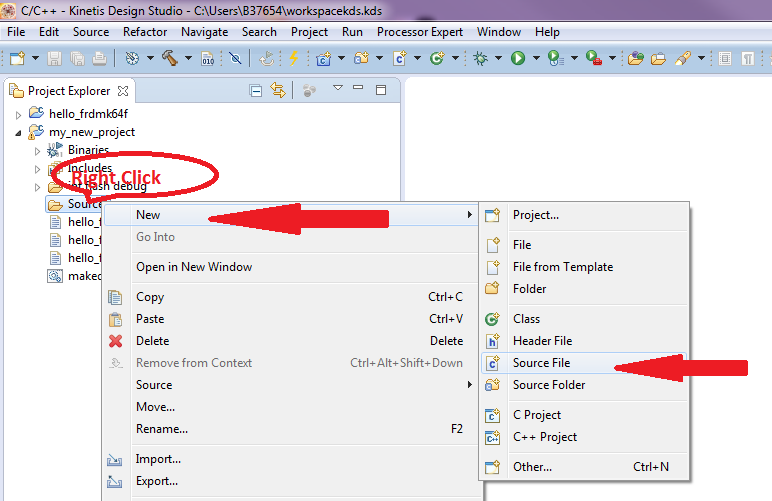772x501 pixels.
Task: Expand the hello_frdmk64f project
Action: click(18, 115)
